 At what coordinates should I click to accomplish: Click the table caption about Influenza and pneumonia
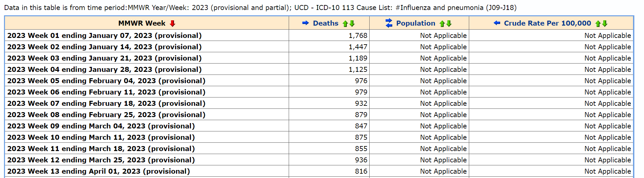(260, 8)
